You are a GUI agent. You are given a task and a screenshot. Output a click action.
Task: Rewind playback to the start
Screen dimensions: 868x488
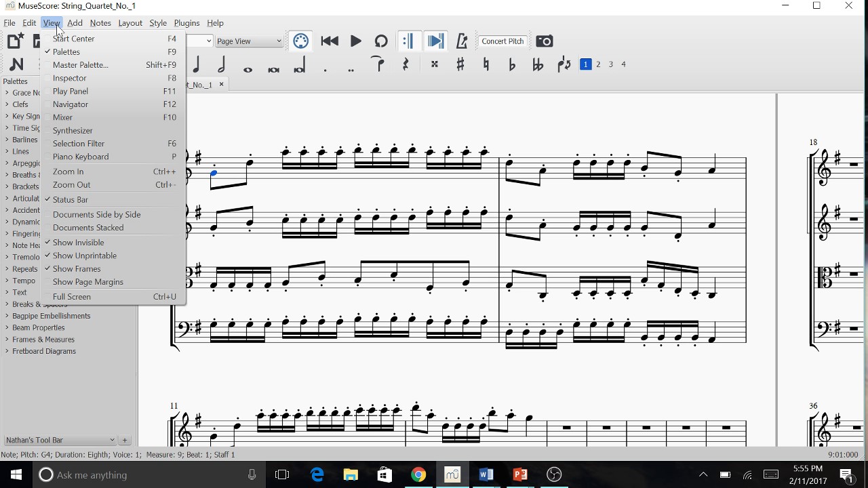[330, 41]
